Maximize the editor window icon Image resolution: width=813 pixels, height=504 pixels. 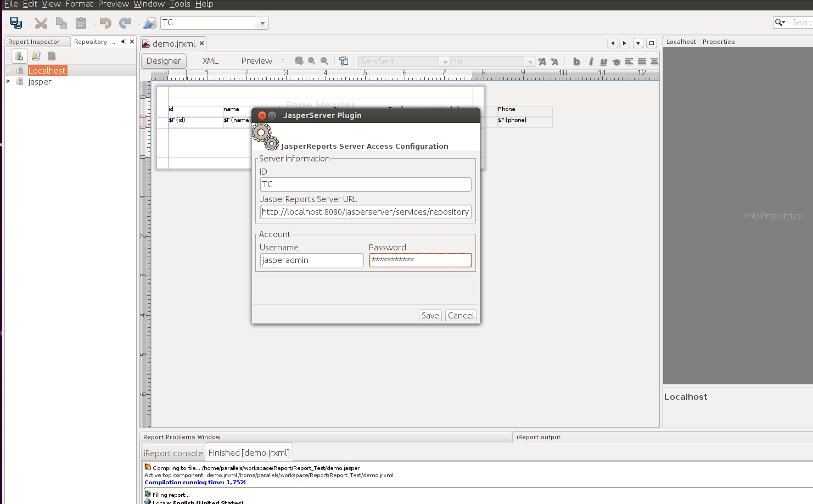point(652,43)
